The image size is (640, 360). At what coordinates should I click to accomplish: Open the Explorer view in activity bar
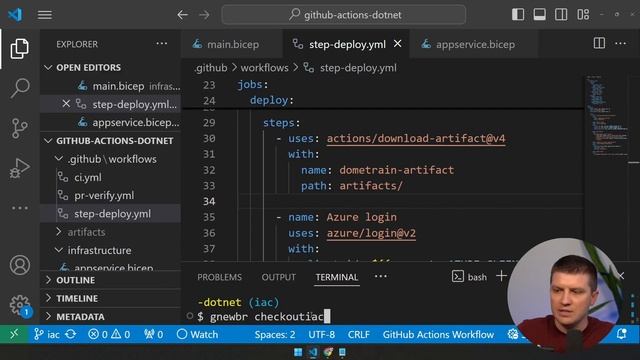[x=19, y=49]
